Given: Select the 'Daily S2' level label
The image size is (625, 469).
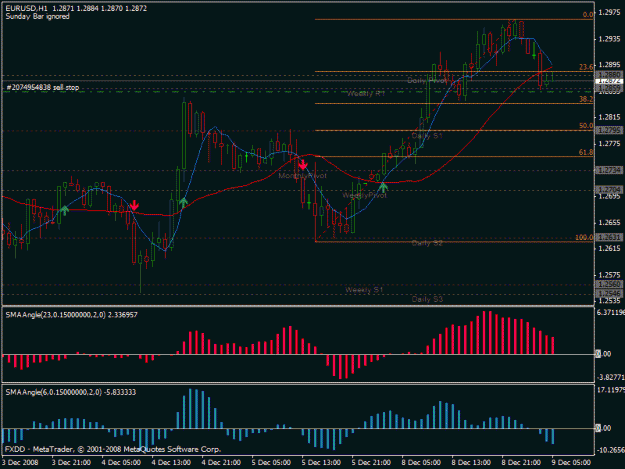Looking at the screenshot, I should pyautogui.click(x=427, y=243).
